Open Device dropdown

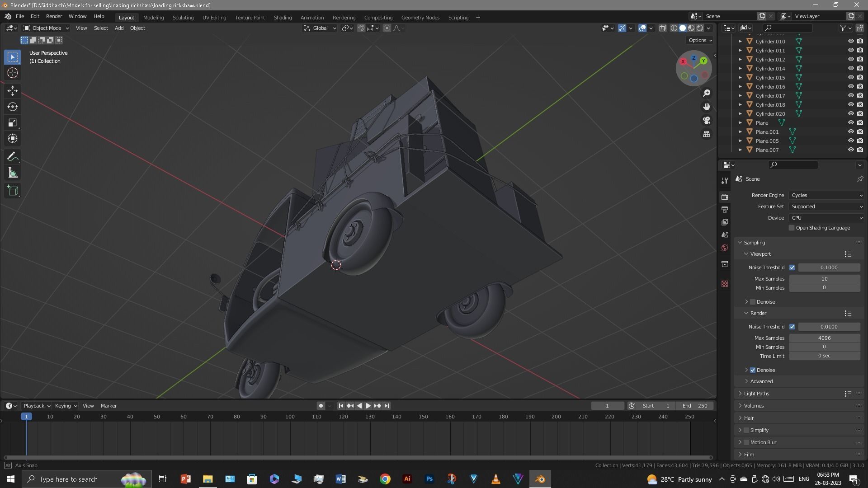826,218
